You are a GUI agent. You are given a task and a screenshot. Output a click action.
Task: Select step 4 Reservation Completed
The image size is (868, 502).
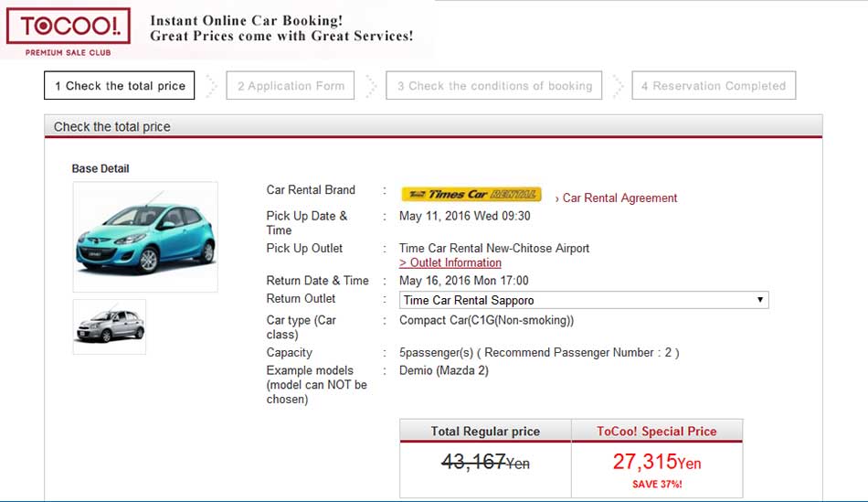coord(714,85)
